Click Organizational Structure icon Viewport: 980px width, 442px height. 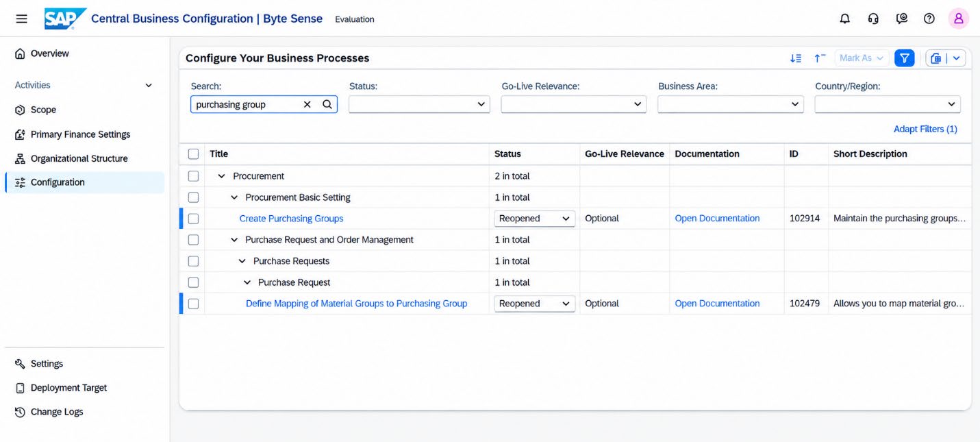20,158
